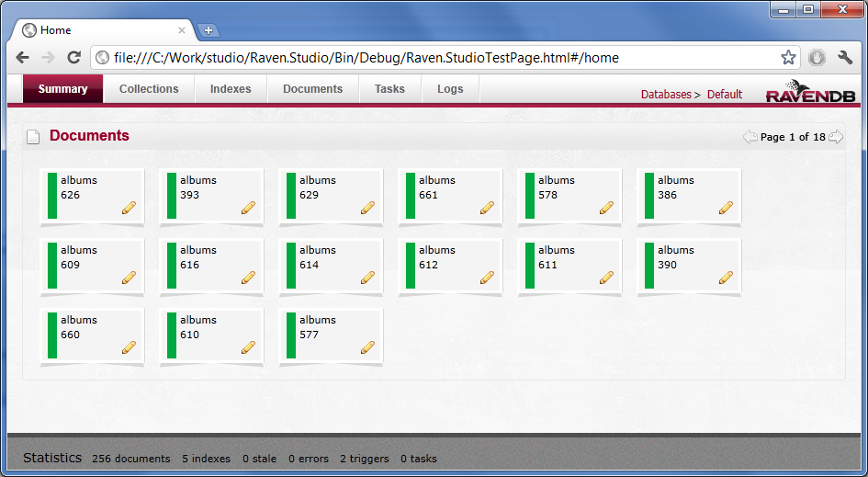Select pencil icon for albums 611

point(607,278)
